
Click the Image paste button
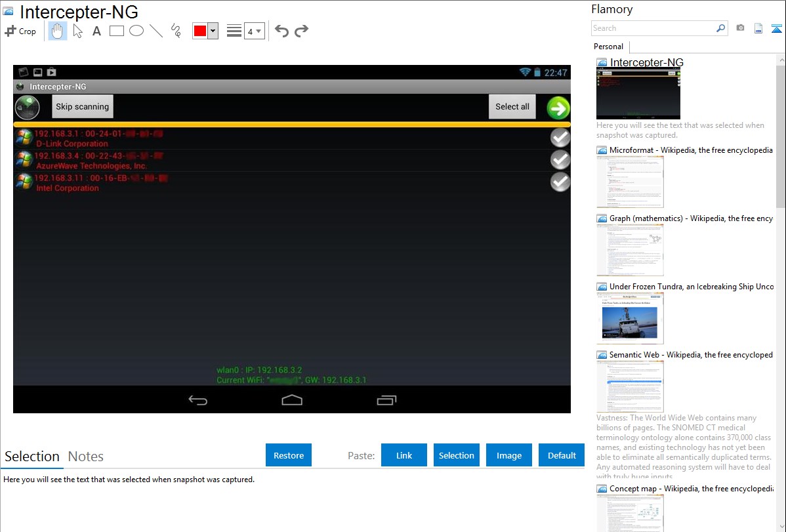(x=508, y=455)
